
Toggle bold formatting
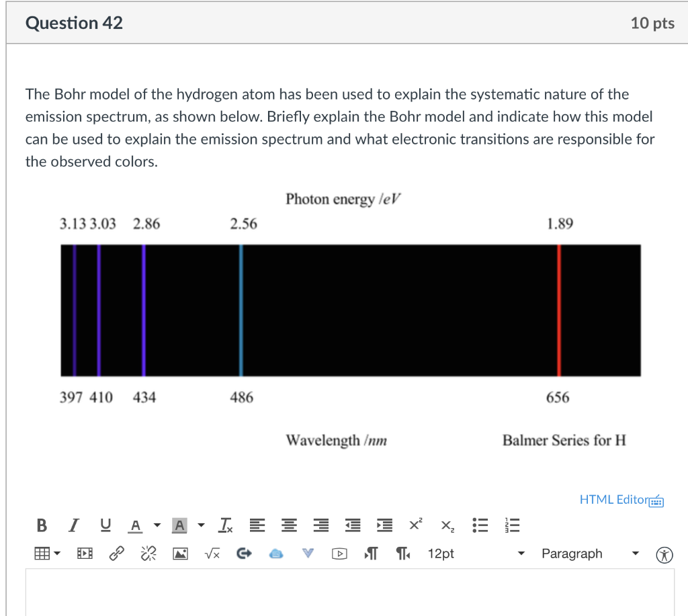41,525
